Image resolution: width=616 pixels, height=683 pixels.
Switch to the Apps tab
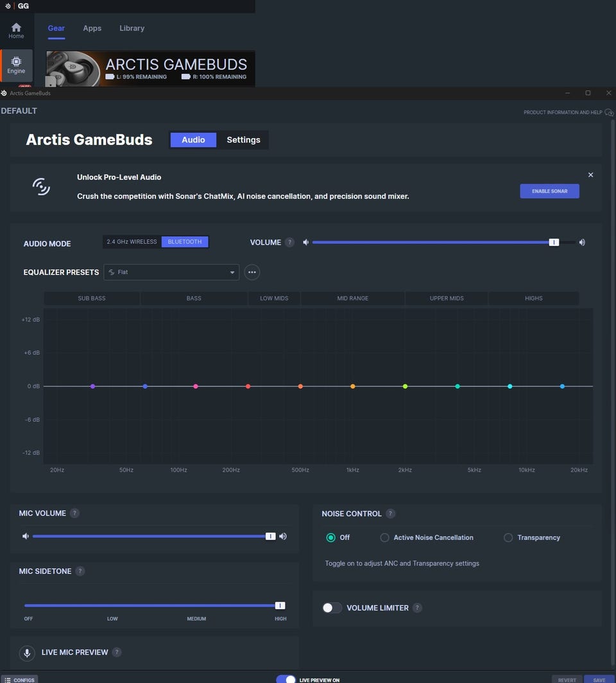(x=92, y=28)
